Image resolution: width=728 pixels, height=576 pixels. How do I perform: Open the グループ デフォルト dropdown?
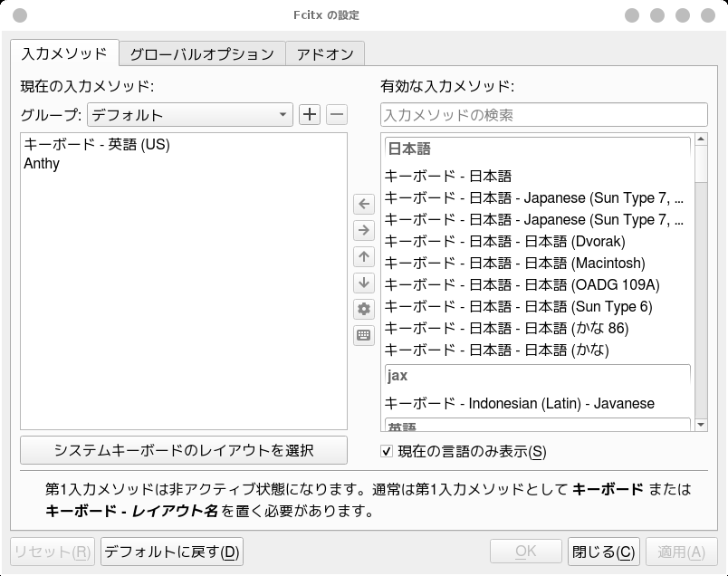pyautogui.click(x=190, y=114)
